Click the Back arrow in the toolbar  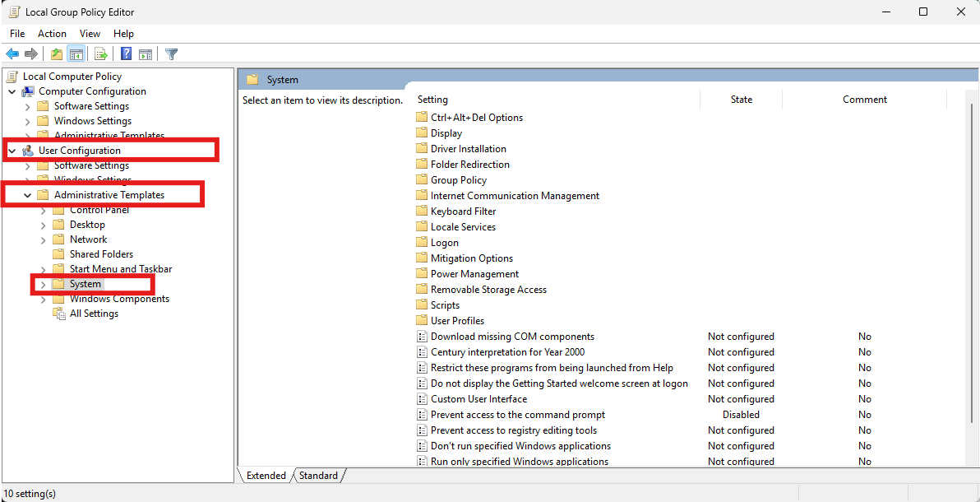pos(12,53)
